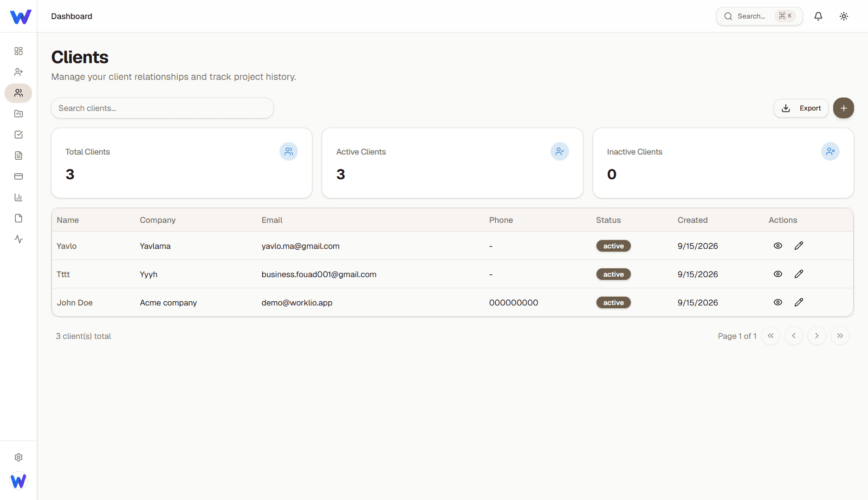The image size is (868, 500).
Task: Click the Acme company cell
Action: 168,303
